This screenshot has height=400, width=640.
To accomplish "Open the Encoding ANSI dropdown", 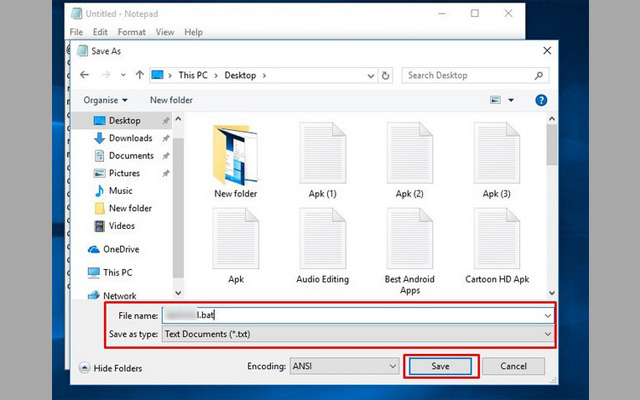I will [x=341, y=367].
